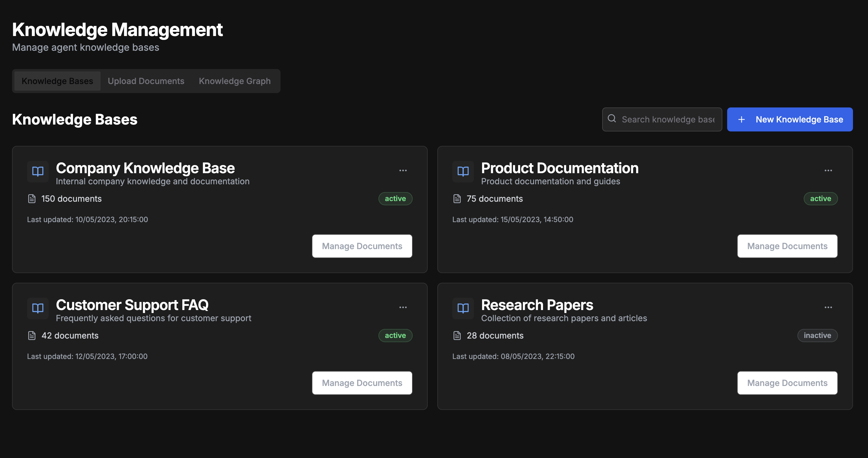868x458 pixels.
Task: Manage Documents for Research Papers
Action: [x=788, y=383]
